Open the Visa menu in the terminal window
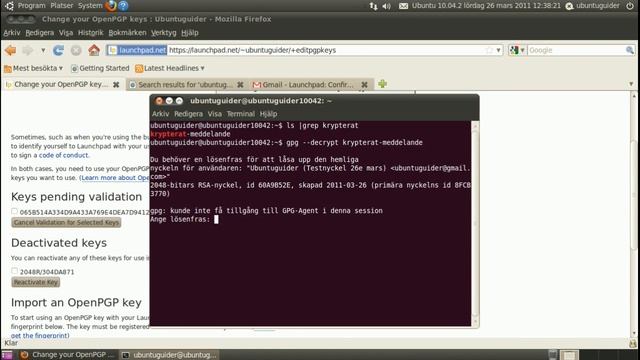The width and height of the screenshot is (640, 360). pyautogui.click(x=215, y=114)
